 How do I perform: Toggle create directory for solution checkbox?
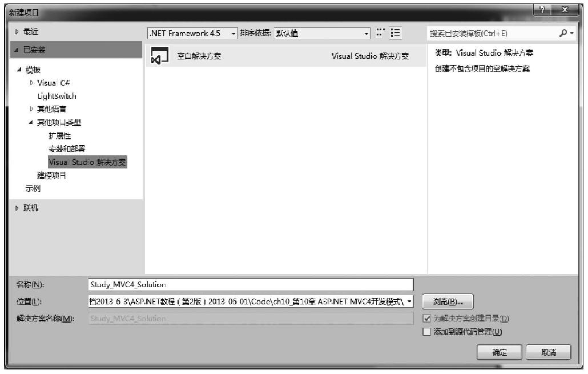(426, 318)
